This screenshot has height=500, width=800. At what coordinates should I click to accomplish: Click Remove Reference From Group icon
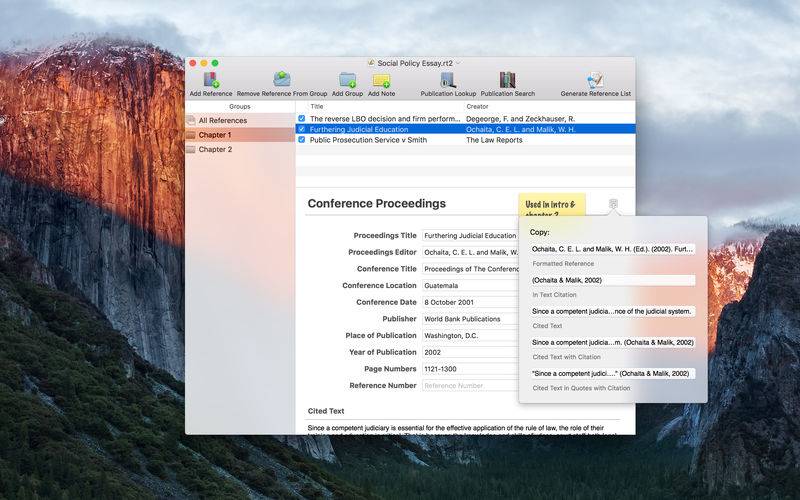click(x=282, y=79)
